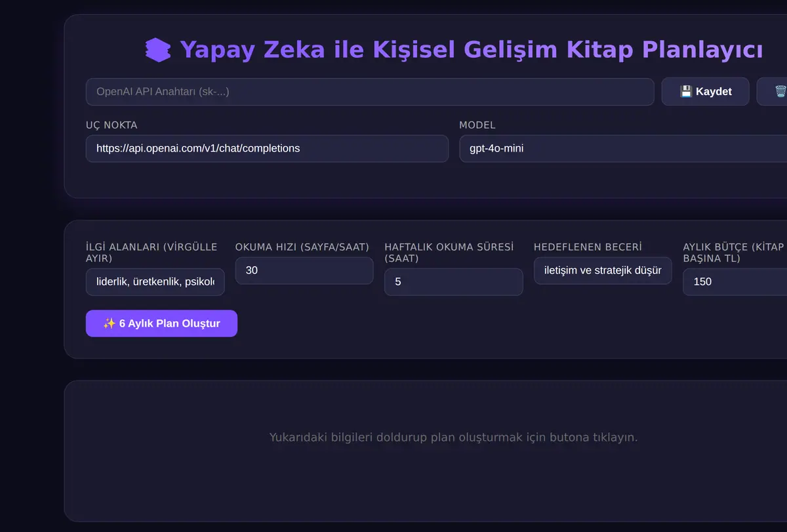This screenshot has width=787, height=532.
Task: Click the page title Kişisel Gelişim Kitap Planlayıcı
Action: point(471,50)
